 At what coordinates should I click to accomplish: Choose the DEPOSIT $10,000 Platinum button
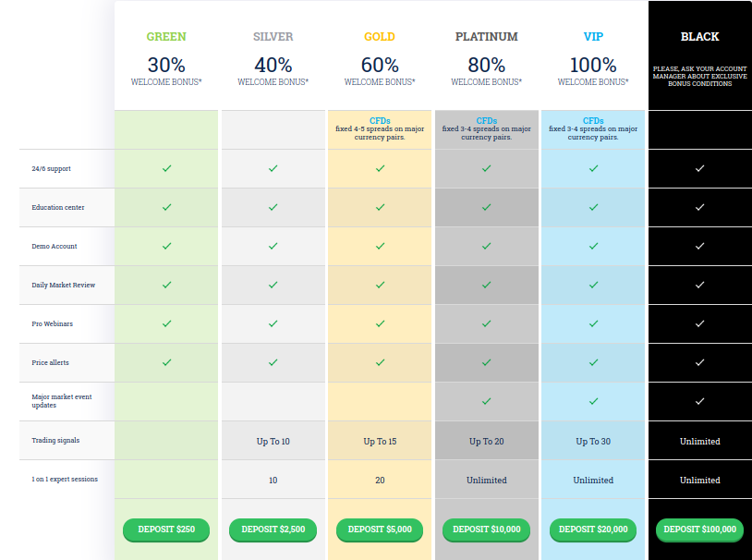click(x=486, y=530)
